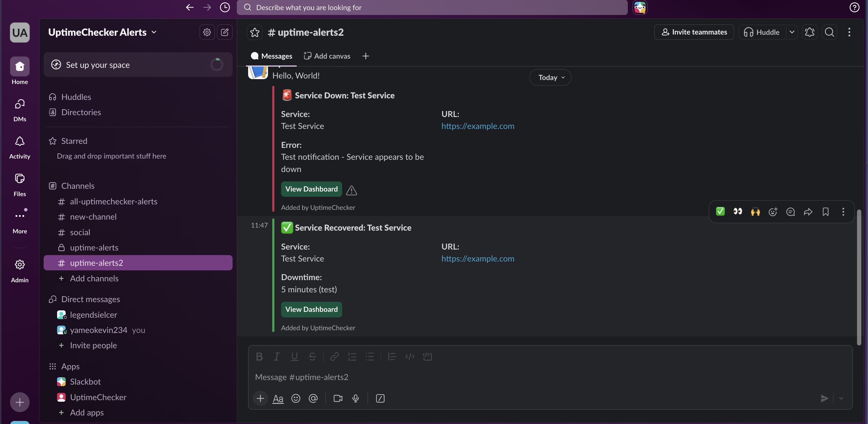Open the Activity sidebar item
868x424 pixels.
[20, 148]
